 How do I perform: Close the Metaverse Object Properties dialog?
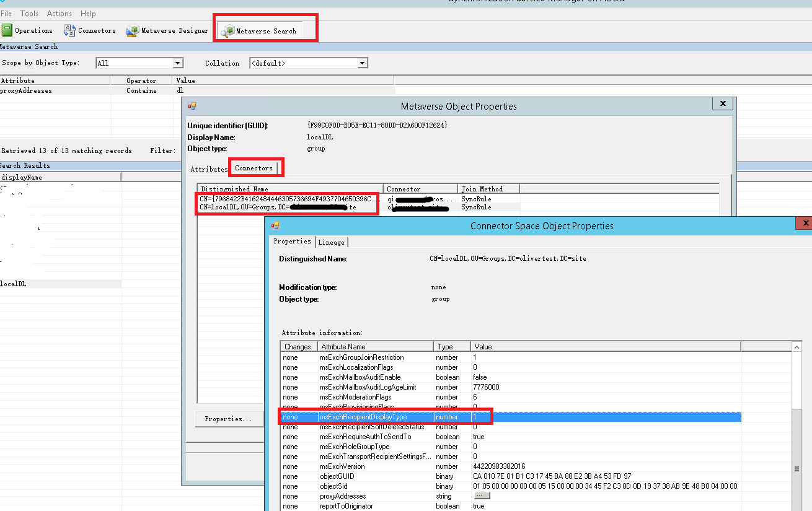point(722,103)
